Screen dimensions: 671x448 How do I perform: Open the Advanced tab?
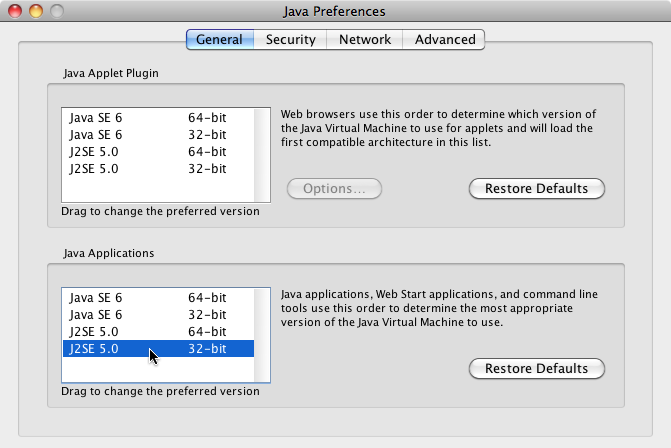point(444,39)
